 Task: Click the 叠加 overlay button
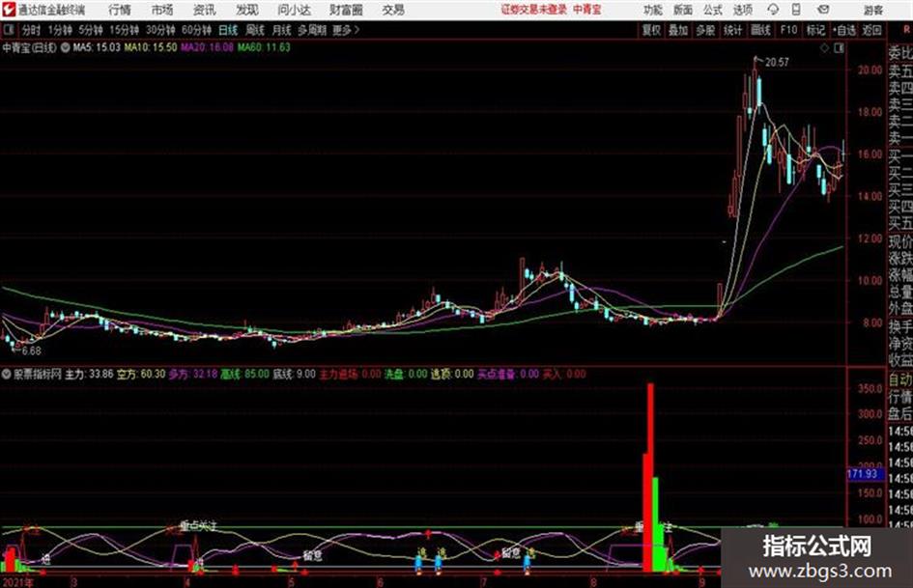pos(678,30)
